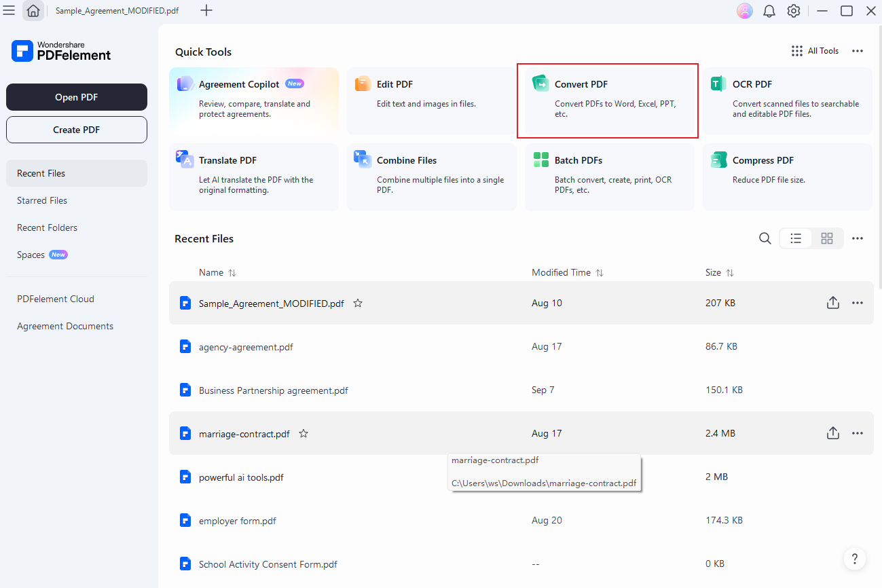Star marriage-contract.pdf
Screen dimensions: 882x588
(x=304, y=433)
